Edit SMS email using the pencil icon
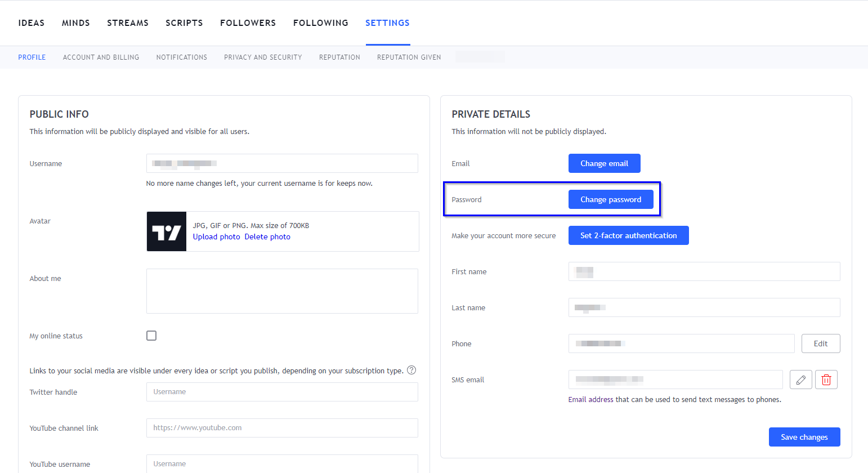This screenshot has height=473, width=868. (801, 380)
